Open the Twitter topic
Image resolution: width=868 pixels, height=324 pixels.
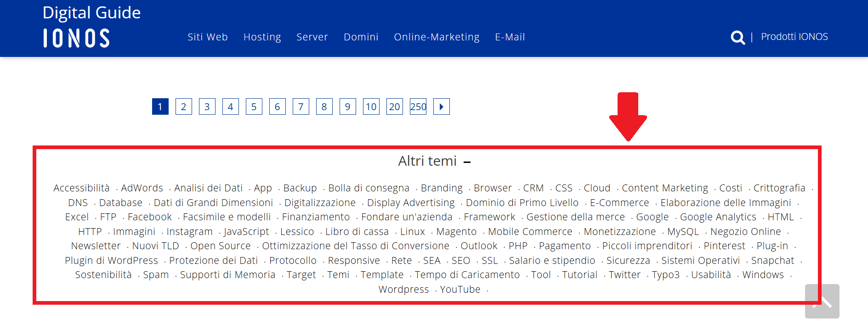click(624, 274)
